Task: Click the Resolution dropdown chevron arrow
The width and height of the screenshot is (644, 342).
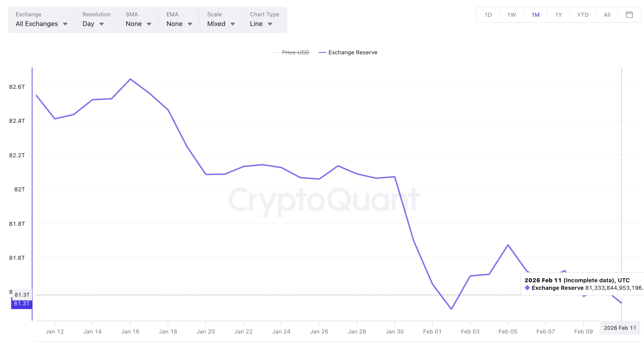Action: tap(101, 24)
